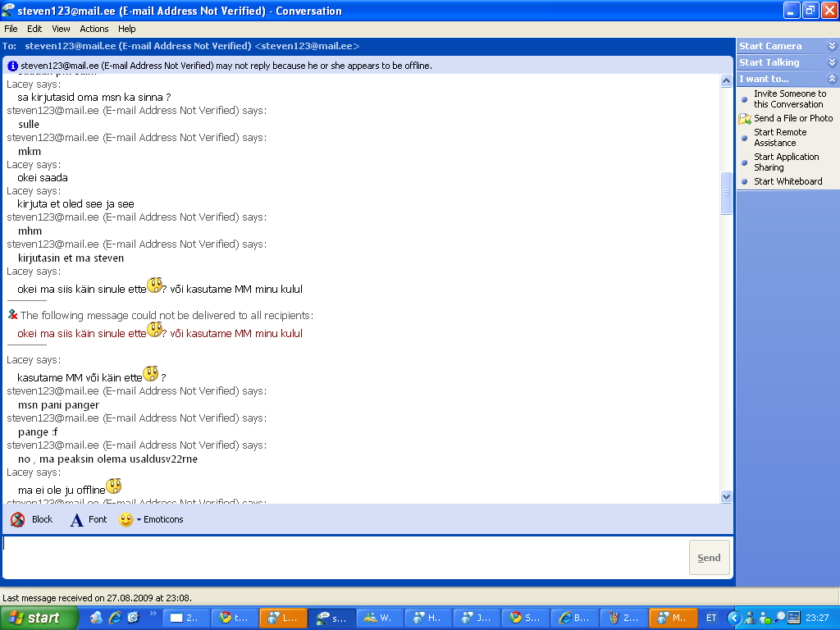
Task: Collapse the I want to... panel
Action: coord(832,79)
